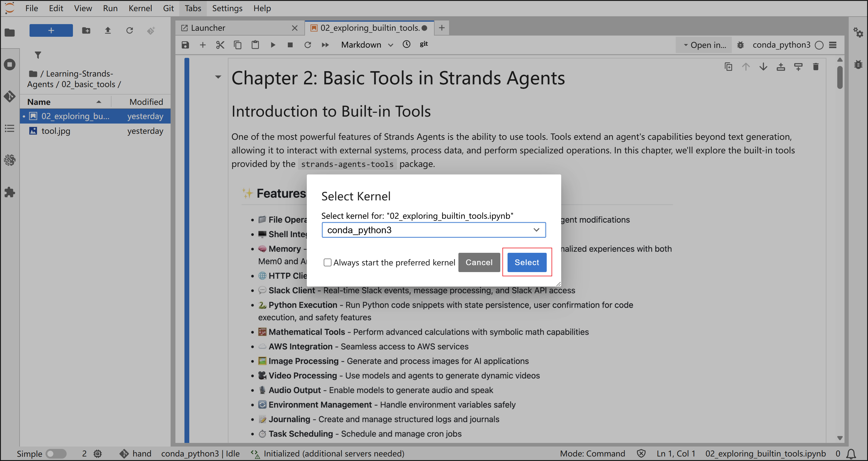
Task: Move the cell down
Action: click(x=763, y=67)
